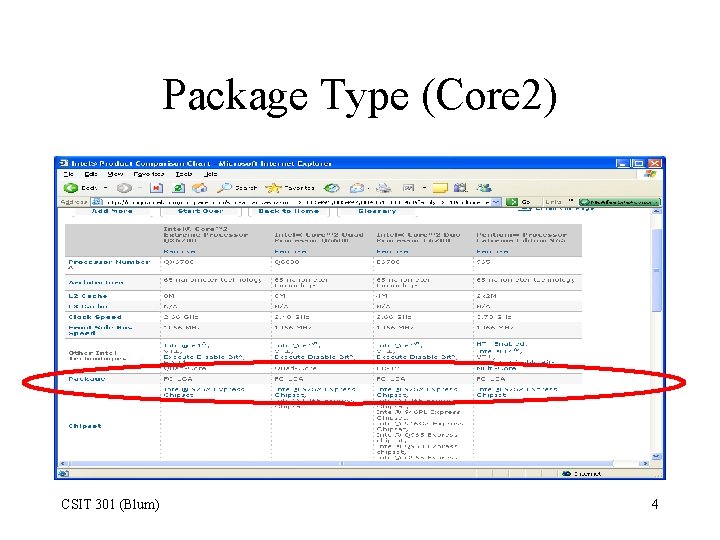Click the Internet zone globe in status bar
Image resolution: width=720 pixels, height=540 pixels.
coord(567,473)
